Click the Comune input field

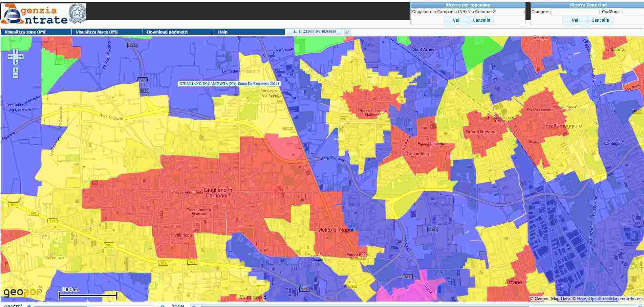[575, 12]
